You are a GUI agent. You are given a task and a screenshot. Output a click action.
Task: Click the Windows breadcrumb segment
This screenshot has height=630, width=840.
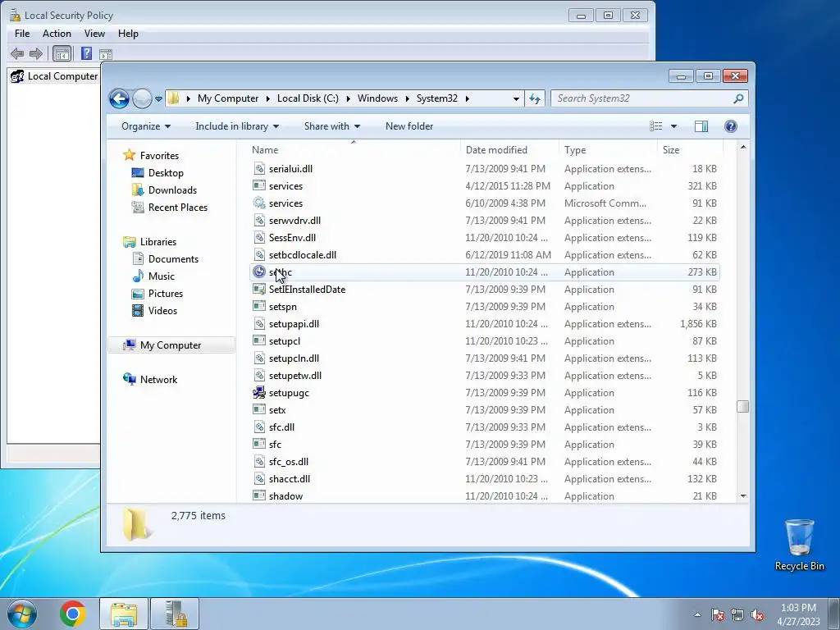377,98
